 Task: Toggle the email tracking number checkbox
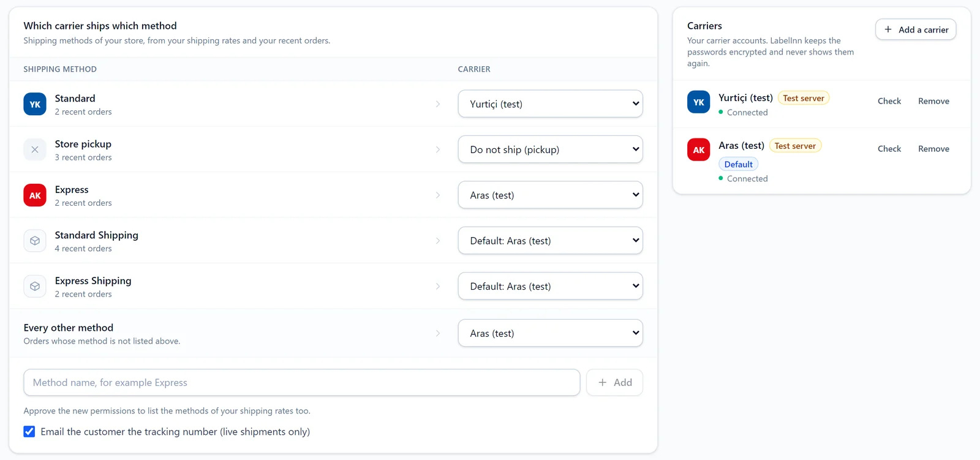tap(29, 432)
